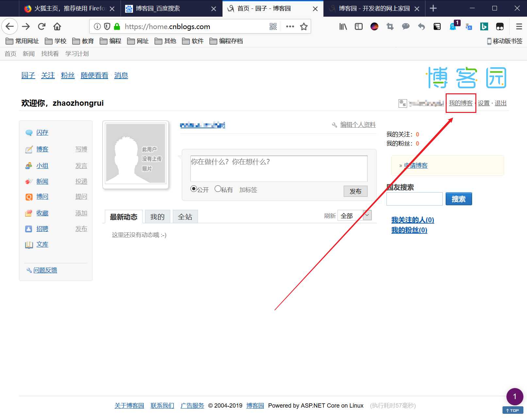Open Firefox hamburger menu
The image size is (527, 420).
point(519,26)
